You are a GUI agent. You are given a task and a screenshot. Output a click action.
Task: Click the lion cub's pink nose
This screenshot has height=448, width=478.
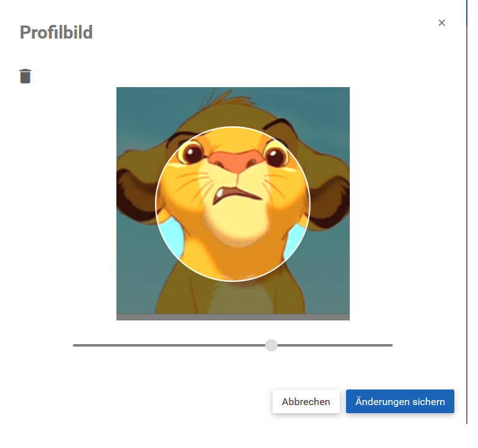[x=236, y=161]
